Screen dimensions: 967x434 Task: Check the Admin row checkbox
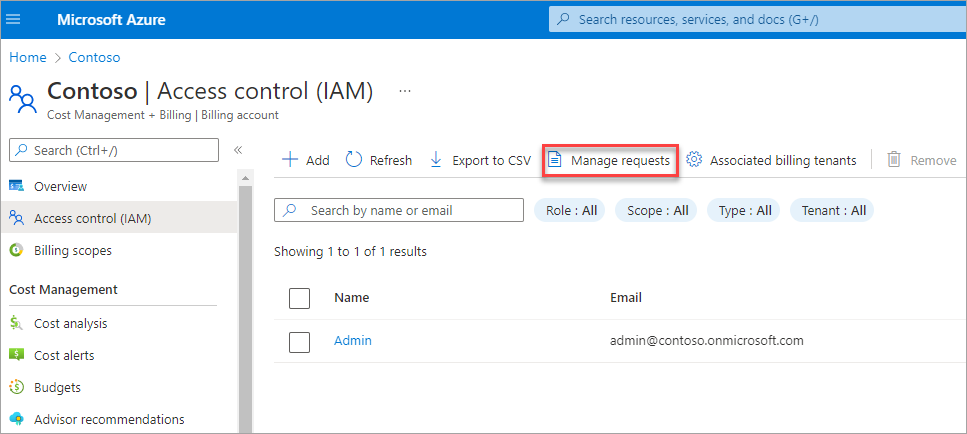click(299, 341)
